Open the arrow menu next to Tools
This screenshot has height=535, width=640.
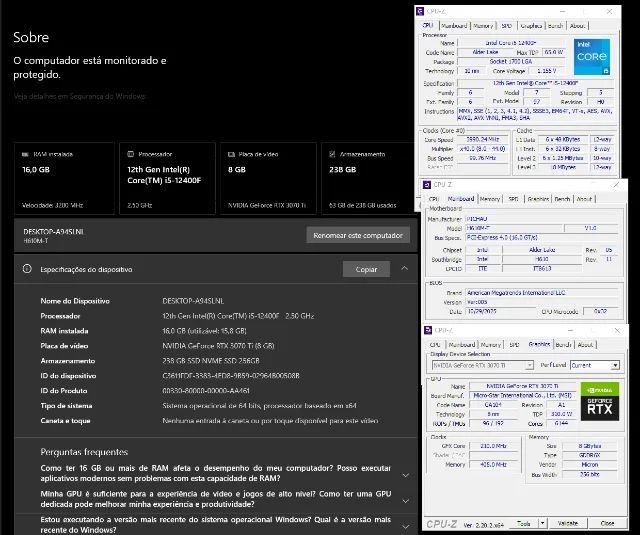(543, 523)
